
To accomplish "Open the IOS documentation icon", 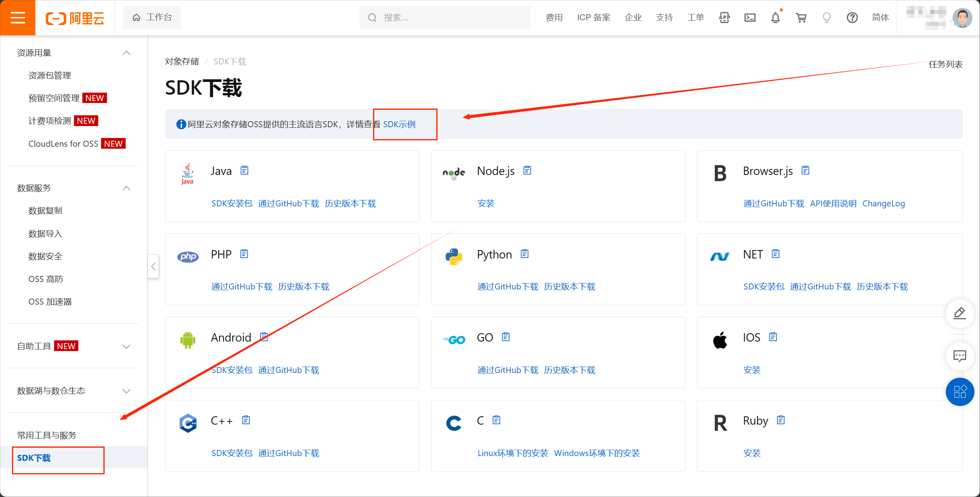I will click(x=773, y=337).
